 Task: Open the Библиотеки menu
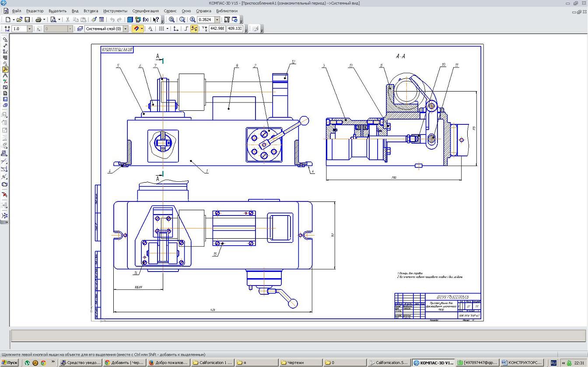227,11
